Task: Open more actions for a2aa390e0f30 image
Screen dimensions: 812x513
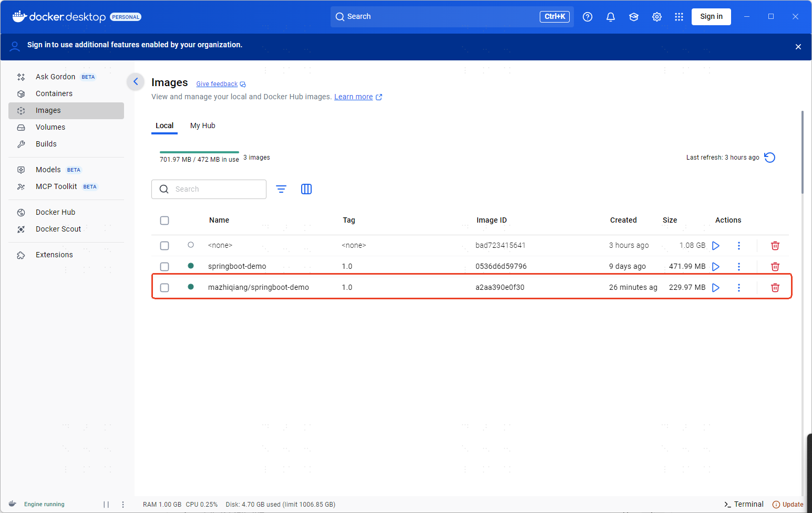Action: click(x=739, y=288)
